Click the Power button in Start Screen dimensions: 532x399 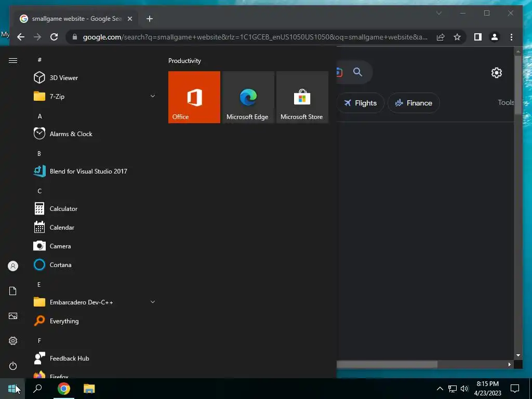click(x=13, y=366)
